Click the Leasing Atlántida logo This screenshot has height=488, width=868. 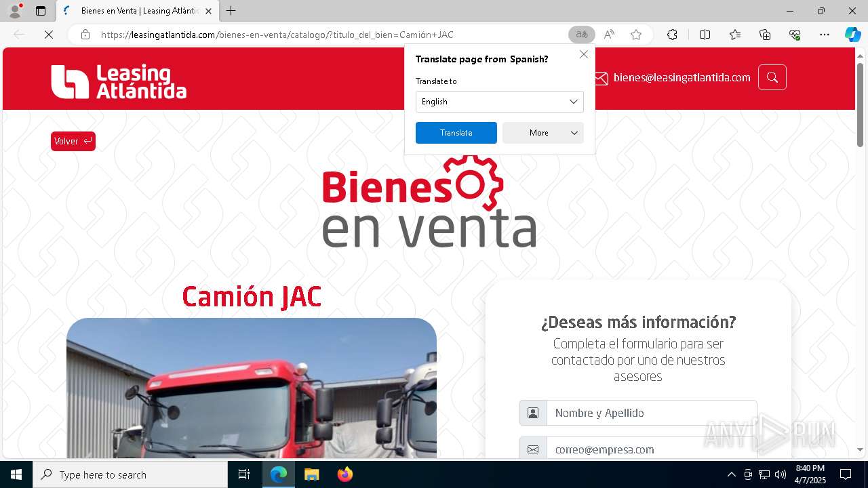pos(119,81)
